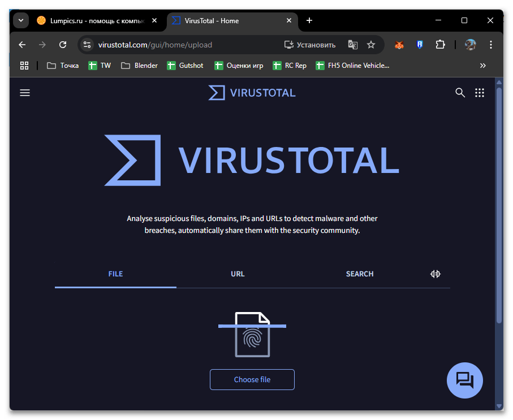Open the Extensions puzzle piece menu
The image size is (513, 420).
441,45
